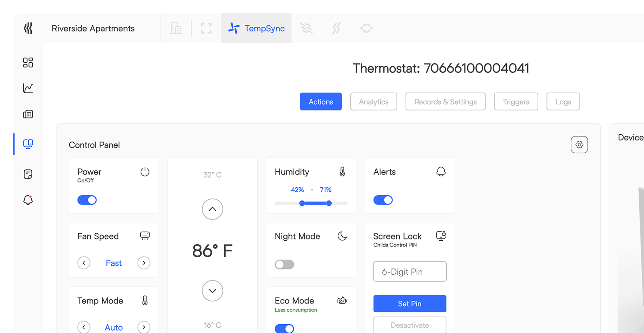Open the Logs tab
Screen dimensions: 644x333
pyautogui.click(x=563, y=102)
